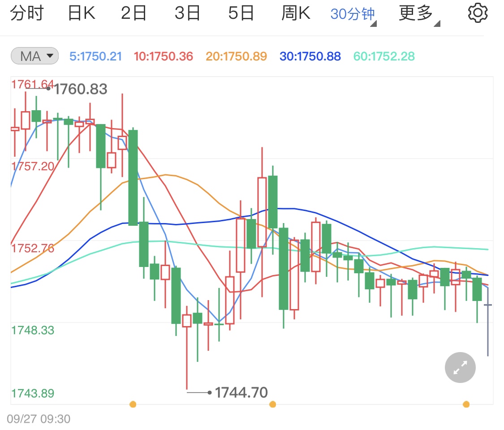504x430 pixels.
Task: Switch to the 日K chart tab
Action: (81, 12)
